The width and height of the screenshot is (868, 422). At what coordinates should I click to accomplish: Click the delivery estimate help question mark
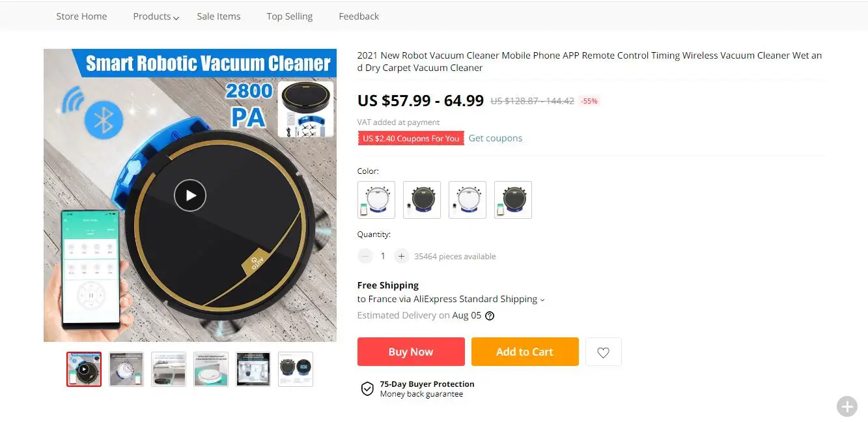(x=490, y=316)
